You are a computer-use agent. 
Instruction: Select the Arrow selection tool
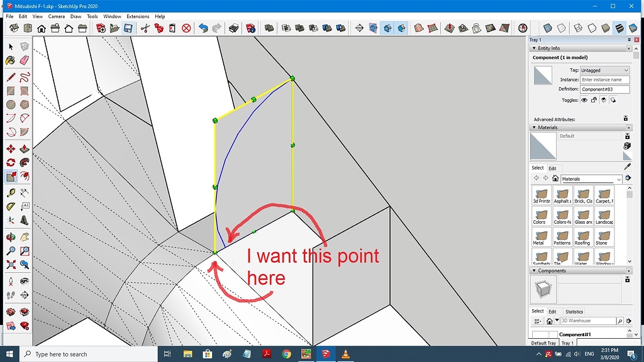tap(10, 47)
